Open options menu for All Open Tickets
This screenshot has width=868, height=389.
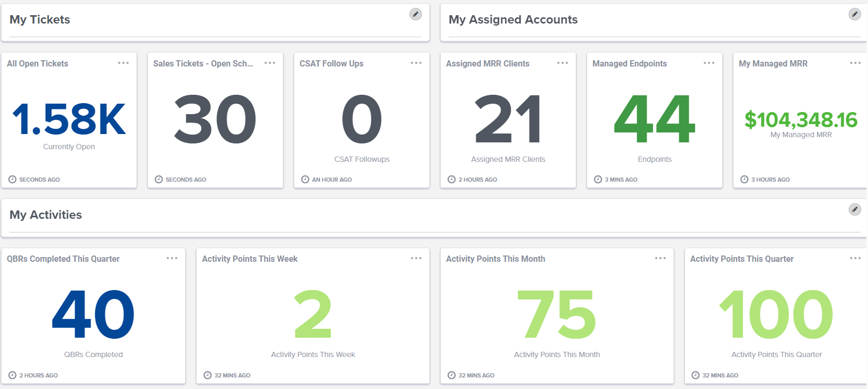point(123,63)
